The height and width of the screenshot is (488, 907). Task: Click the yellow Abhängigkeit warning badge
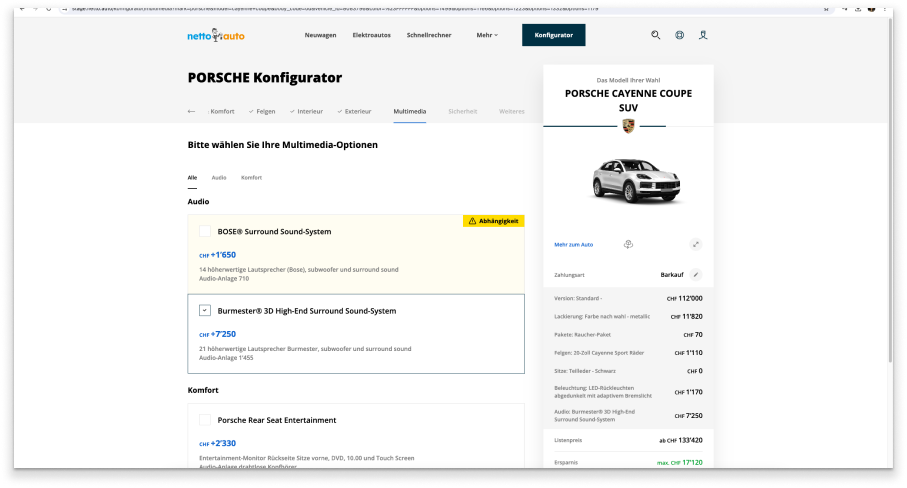click(x=494, y=221)
